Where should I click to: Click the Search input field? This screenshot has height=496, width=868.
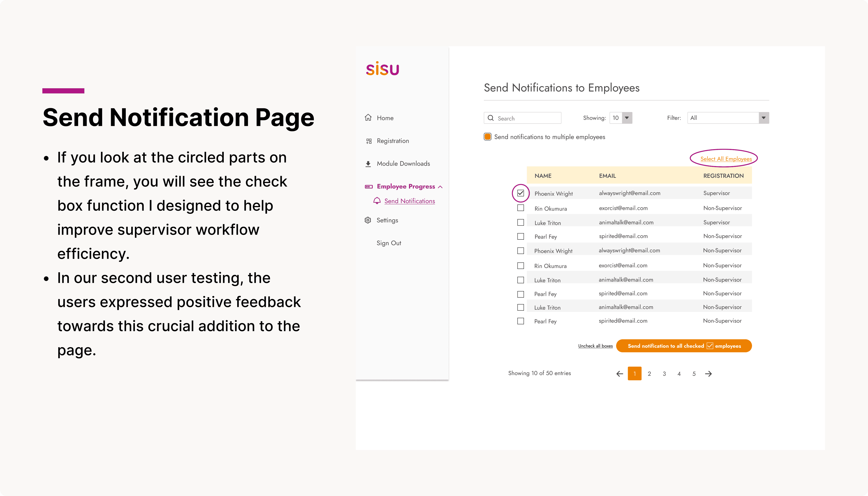pyautogui.click(x=522, y=118)
